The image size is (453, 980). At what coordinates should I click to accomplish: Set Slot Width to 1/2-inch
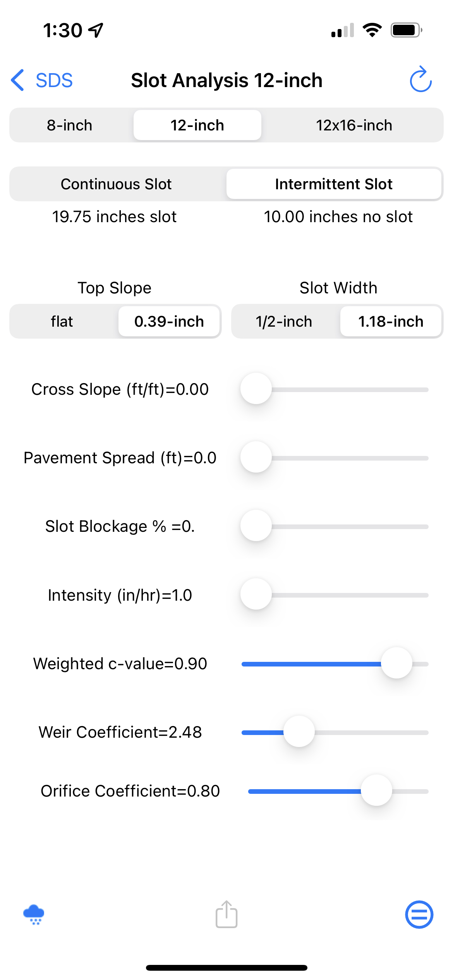(x=284, y=322)
